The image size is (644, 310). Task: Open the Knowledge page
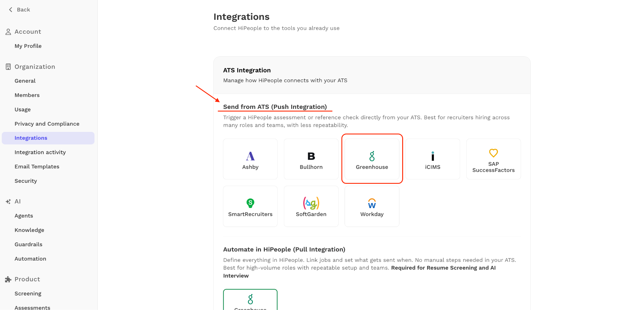(x=29, y=230)
